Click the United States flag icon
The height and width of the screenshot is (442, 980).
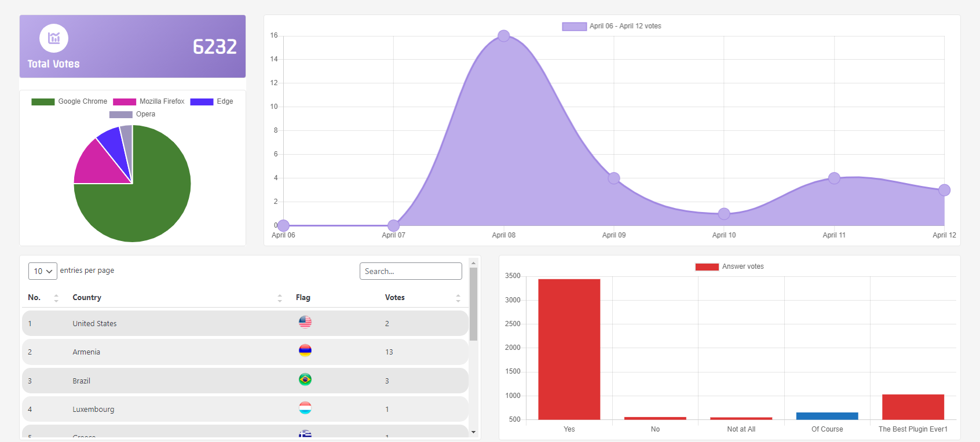click(x=305, y=322)
